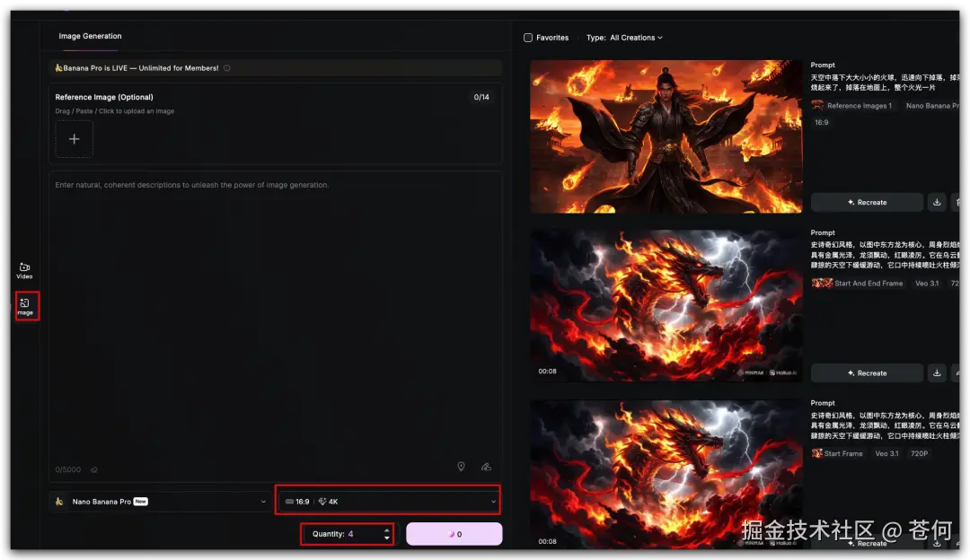970x560 pixels.
Task: Click the lightbulb inspiration icon in prompt box
Action: pos(461,467)
